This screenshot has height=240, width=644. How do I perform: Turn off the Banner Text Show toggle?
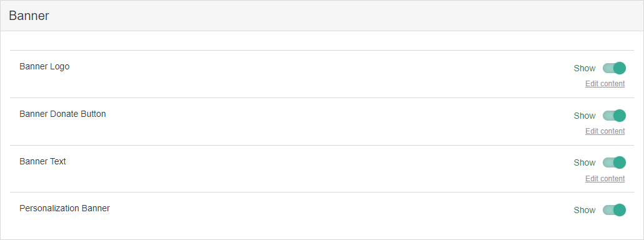pyautogui.click(x=614, y=162)
